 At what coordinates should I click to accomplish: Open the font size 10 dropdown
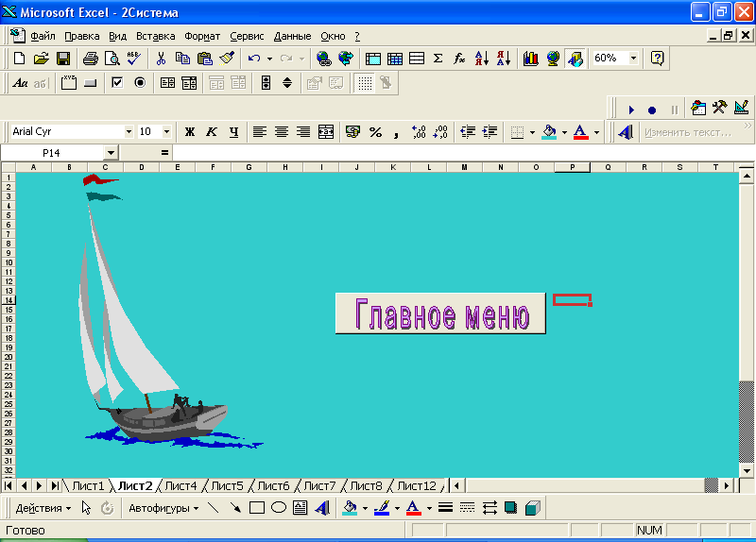[x=166, y=131]
